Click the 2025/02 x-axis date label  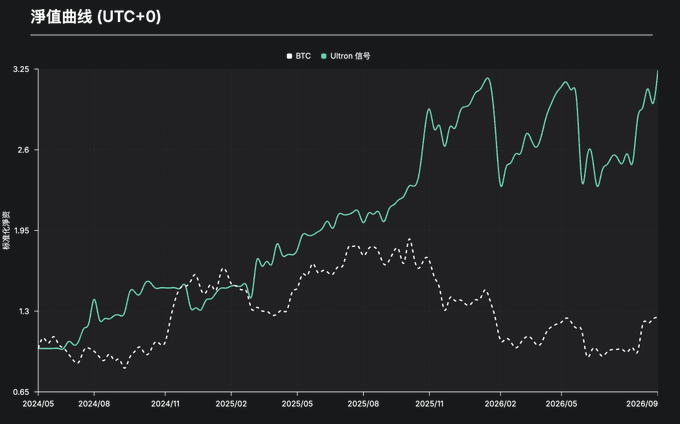coord(231,404)
